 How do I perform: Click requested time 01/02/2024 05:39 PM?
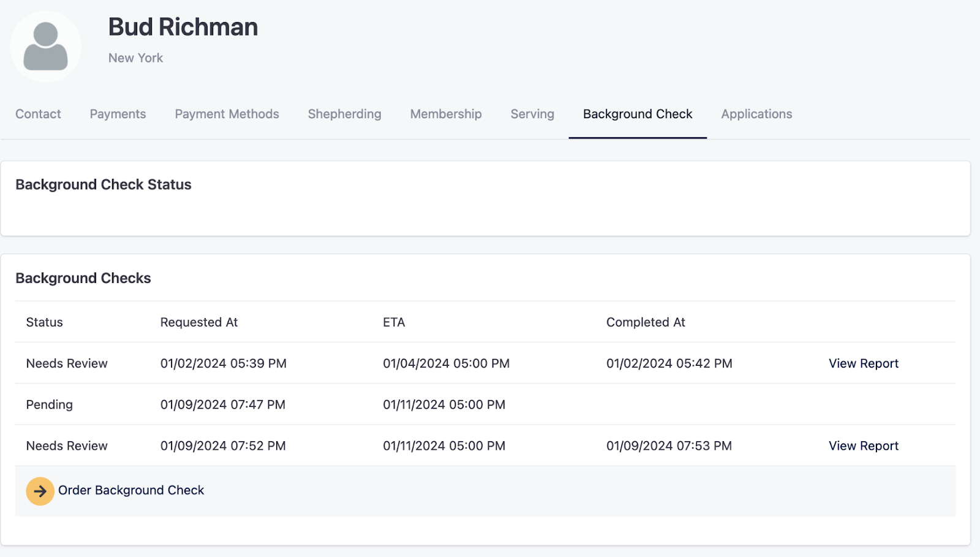click(224, 363)
